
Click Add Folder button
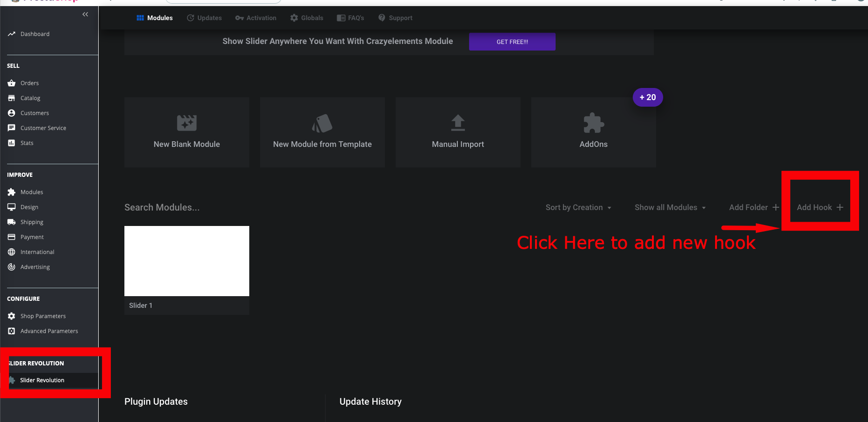tap(754, 207)
